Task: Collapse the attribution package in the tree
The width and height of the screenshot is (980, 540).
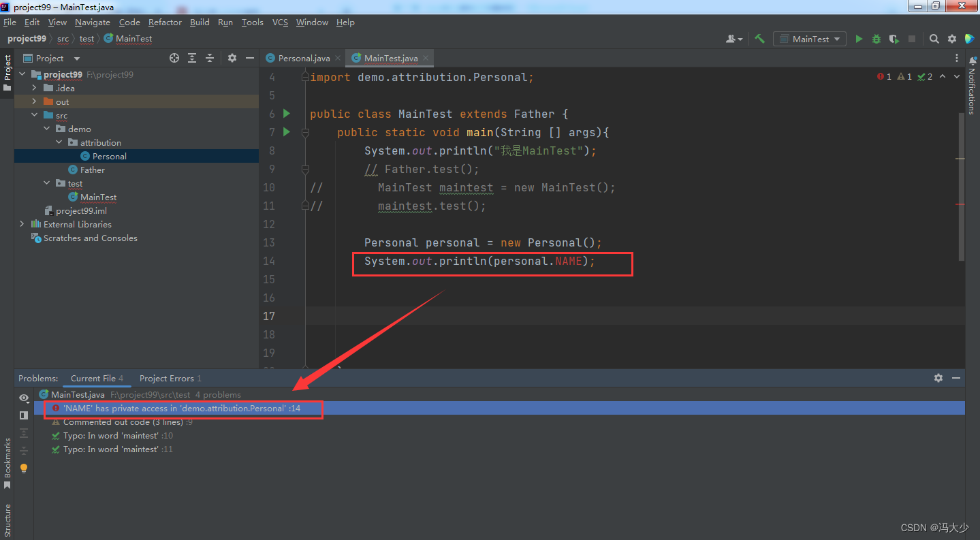Action: click(x=60, y=142)
